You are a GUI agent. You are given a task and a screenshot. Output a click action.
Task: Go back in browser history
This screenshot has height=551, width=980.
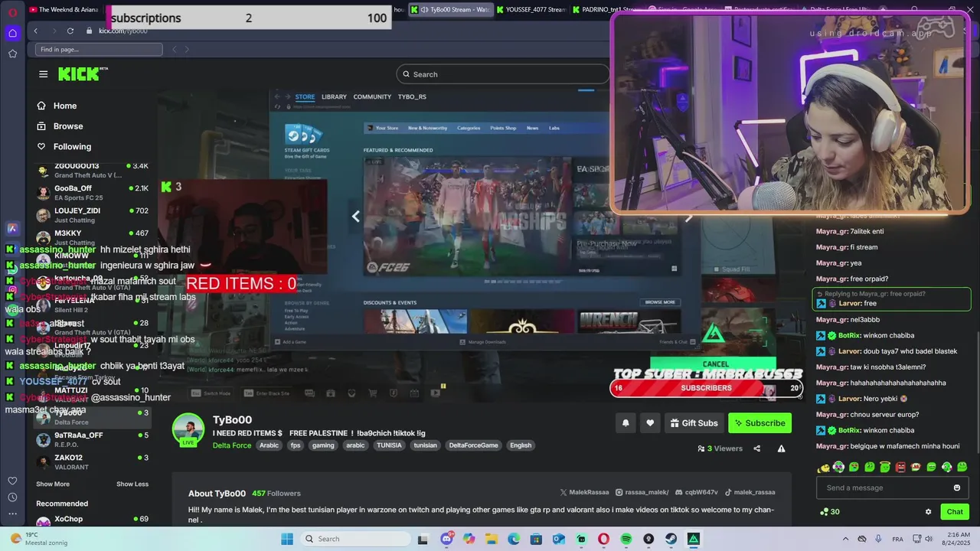pyautogui.click(x=35, y=31)
